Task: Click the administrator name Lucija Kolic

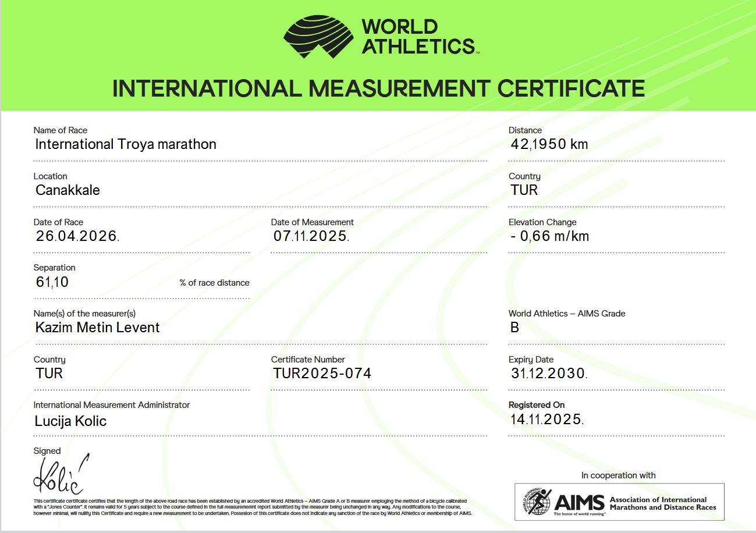Action: tap(70, 421)
